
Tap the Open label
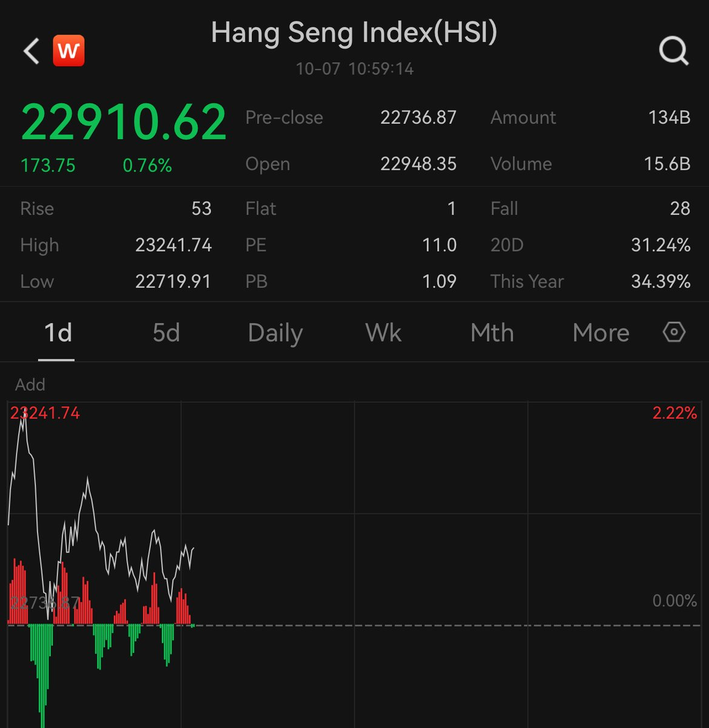click(267, 164)
